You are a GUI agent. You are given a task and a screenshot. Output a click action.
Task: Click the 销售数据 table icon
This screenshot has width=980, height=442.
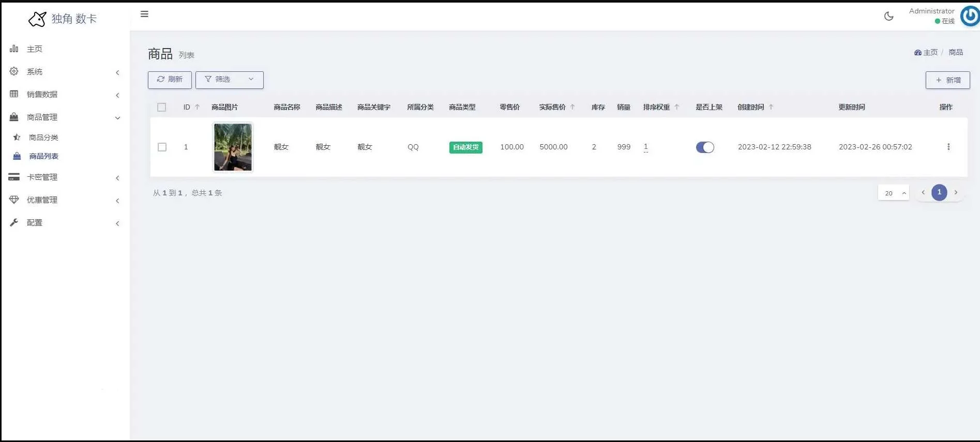click(x=14, y=94)
